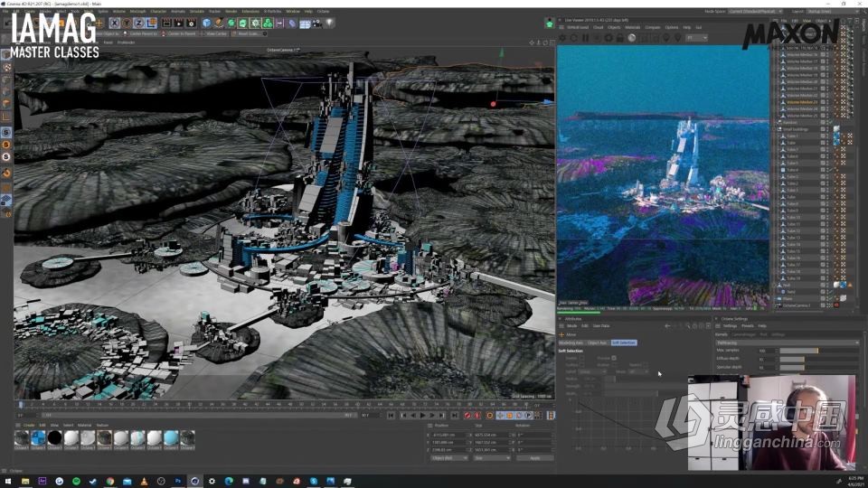Click the coordinate system toggle icon
Viewport: 868px width, 488px height.
point(151,23)
